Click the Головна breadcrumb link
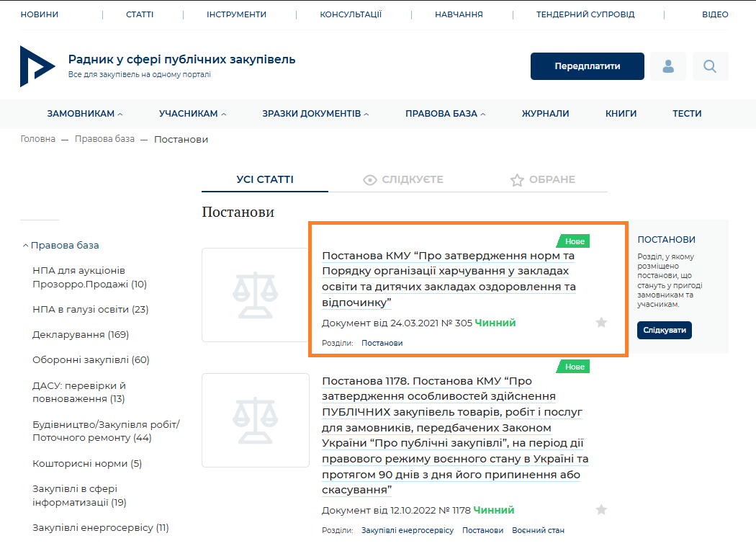 37,139
